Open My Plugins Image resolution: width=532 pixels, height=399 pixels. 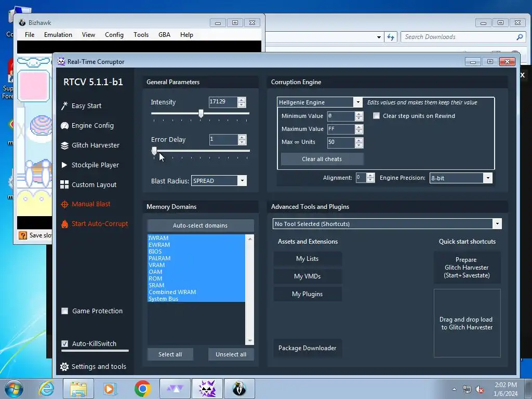tap(308, 294)
